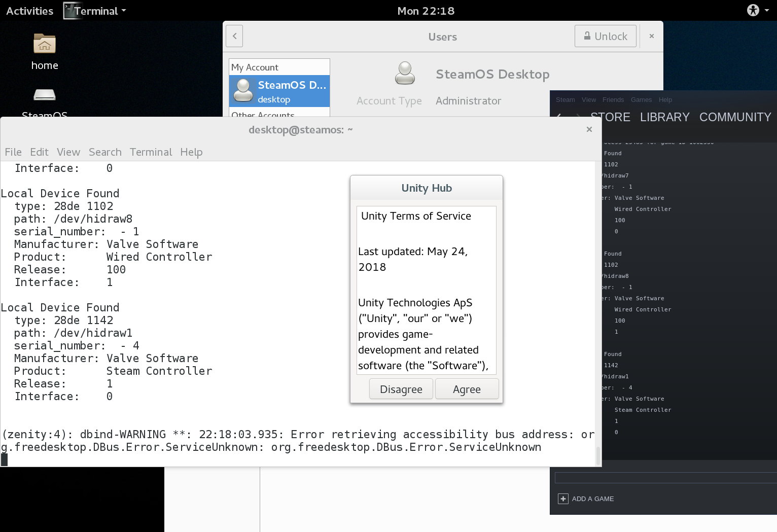
Task: Close the Users settings window
Action: pyautogui.click(x=652, y=36)
